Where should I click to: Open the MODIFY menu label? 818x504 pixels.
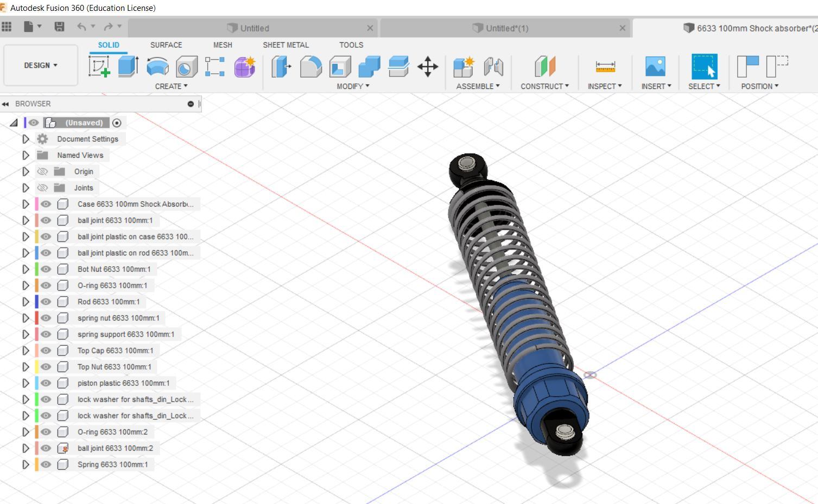[x=353, y=86]
